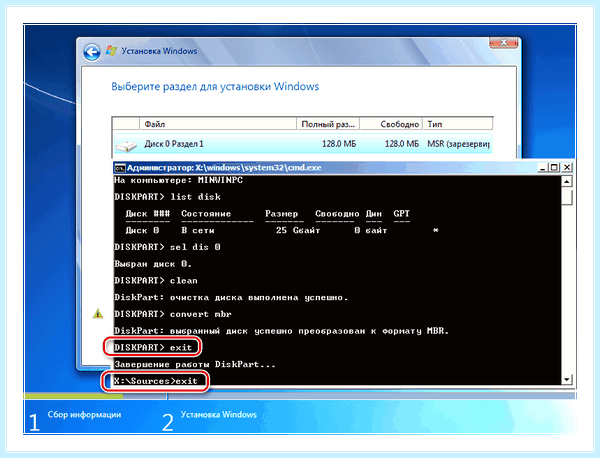The height and width of the screenshot is (458, 600).
Task: Close the cmd.exe window
Action: pyautogui.click(x=567, y=168)
